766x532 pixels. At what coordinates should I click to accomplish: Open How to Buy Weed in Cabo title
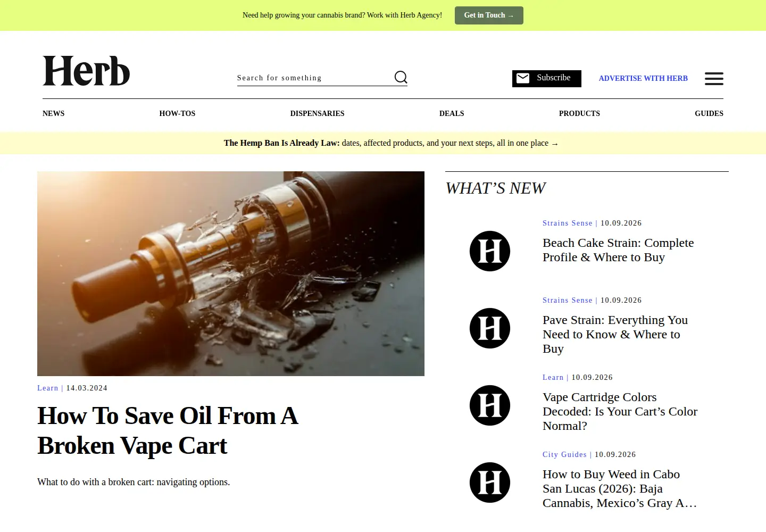click(x=620, y=488)
